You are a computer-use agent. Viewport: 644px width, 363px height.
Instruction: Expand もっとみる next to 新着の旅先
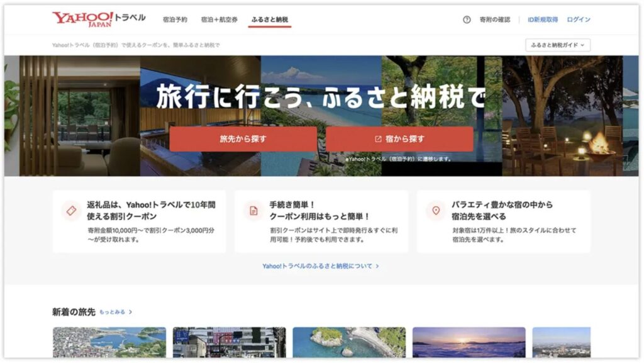[x=116, y=312]
